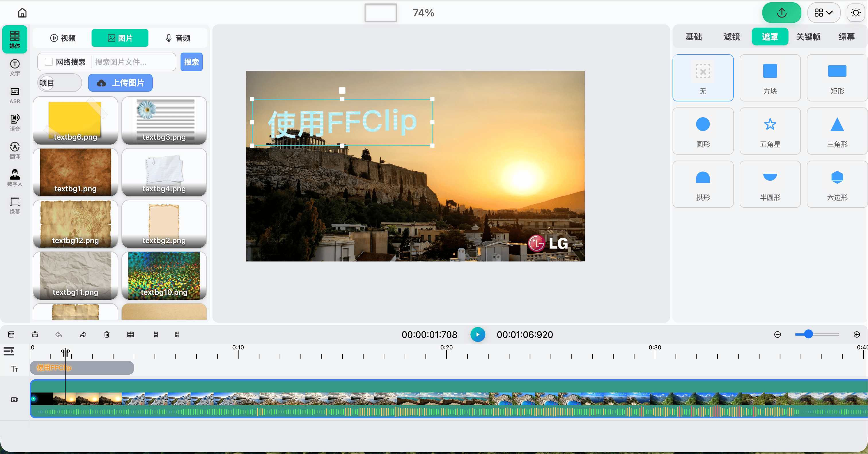Toggle the light/dark theme sun icon
The image size is (868, 454).
[x=856, y=13]
